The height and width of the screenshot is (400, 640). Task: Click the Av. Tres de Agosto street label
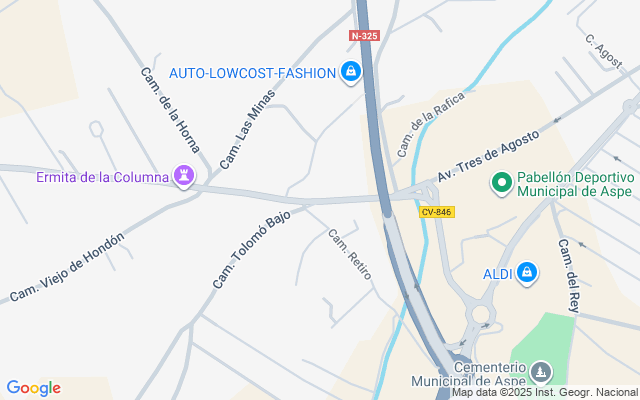[488, 157]
